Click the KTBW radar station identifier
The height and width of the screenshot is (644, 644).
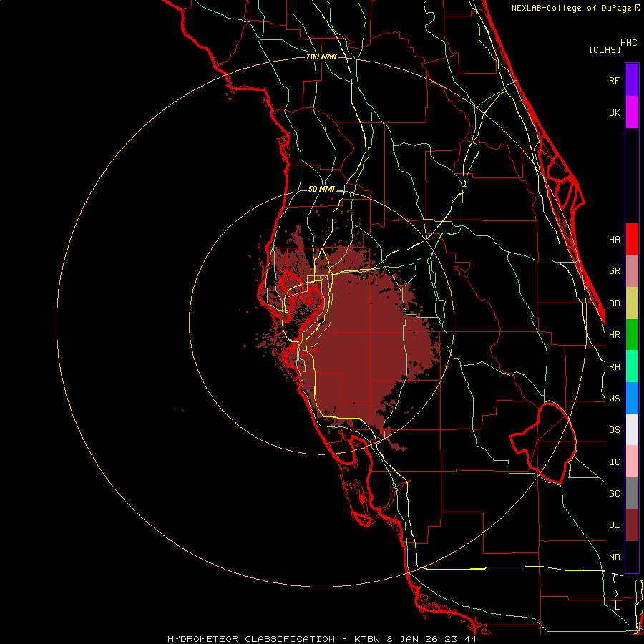(x=368, y=639)
